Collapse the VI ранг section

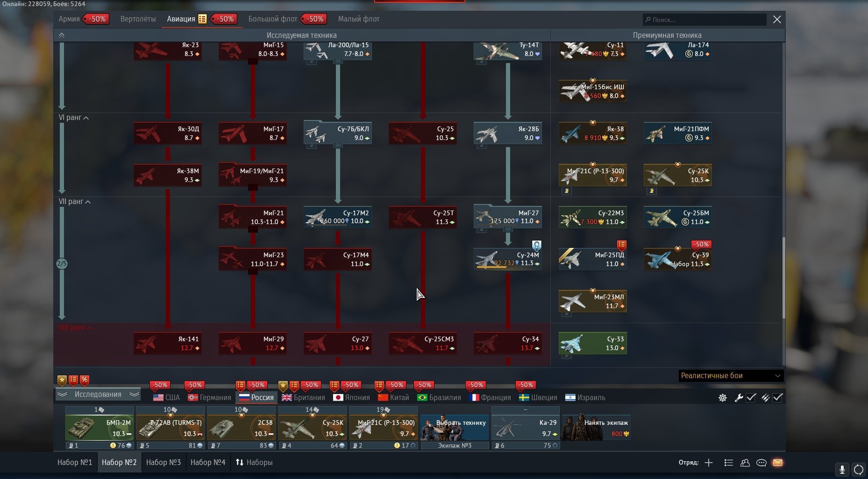pos(74,118)
